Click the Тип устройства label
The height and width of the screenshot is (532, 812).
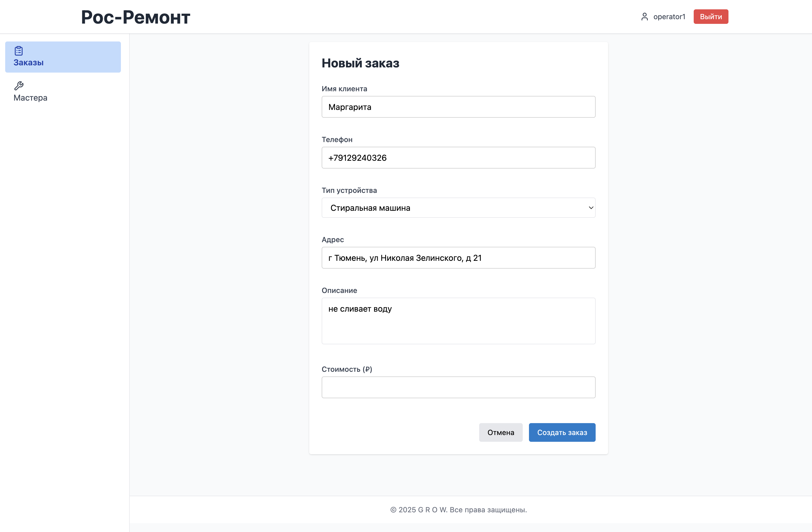click(349, 190)
